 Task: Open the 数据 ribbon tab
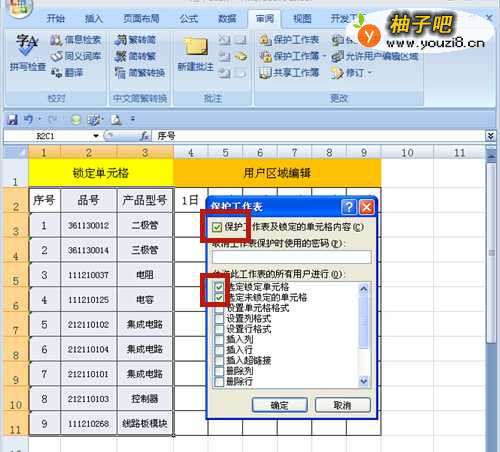[x=227, y=19]
